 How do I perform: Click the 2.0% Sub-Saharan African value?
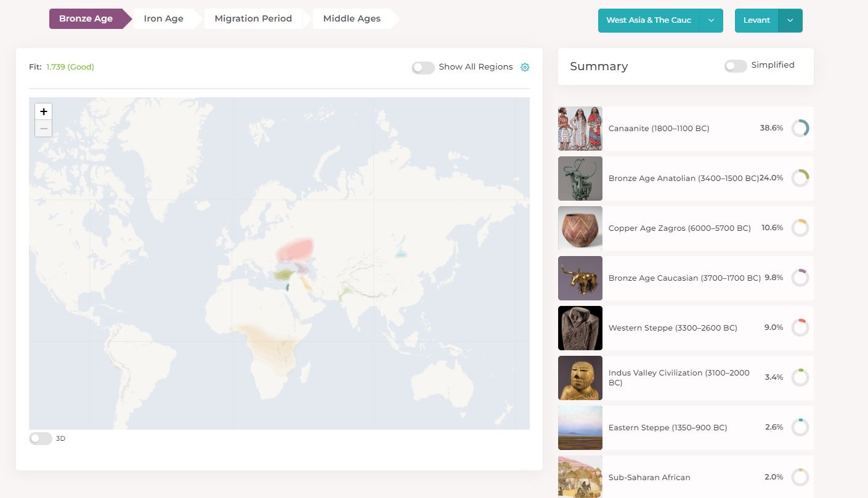(x=774, y=477)
